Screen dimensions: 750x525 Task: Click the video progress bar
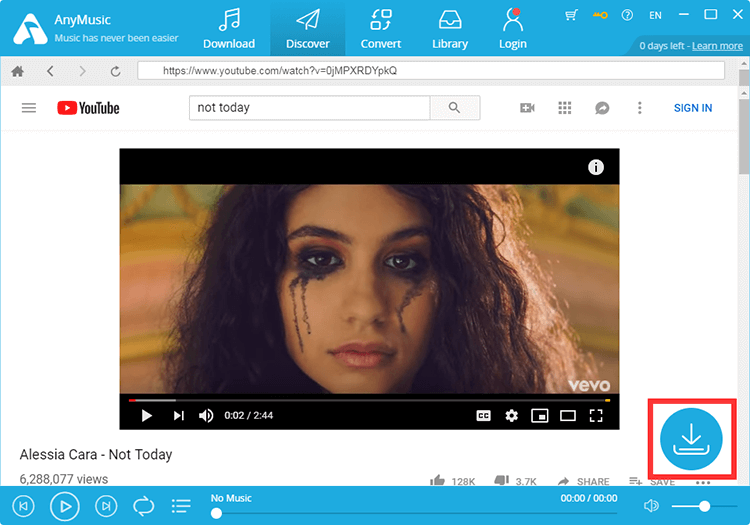[x=369, y=400]
